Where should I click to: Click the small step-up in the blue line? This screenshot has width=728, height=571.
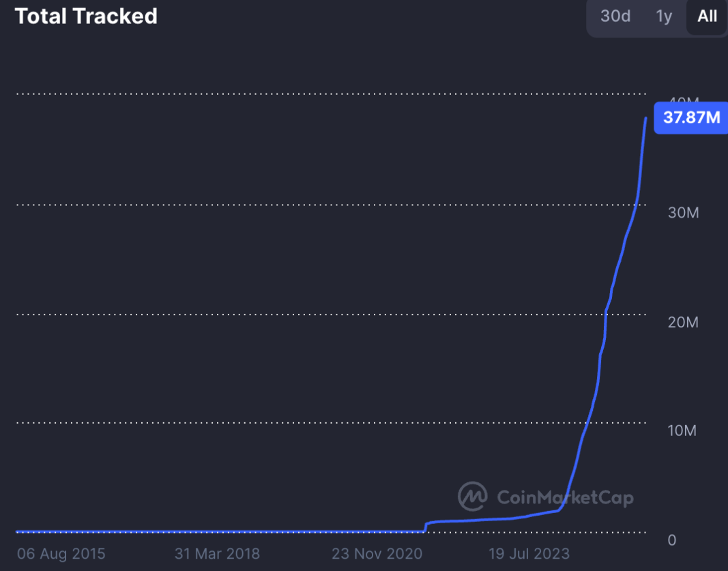(426, 527)
